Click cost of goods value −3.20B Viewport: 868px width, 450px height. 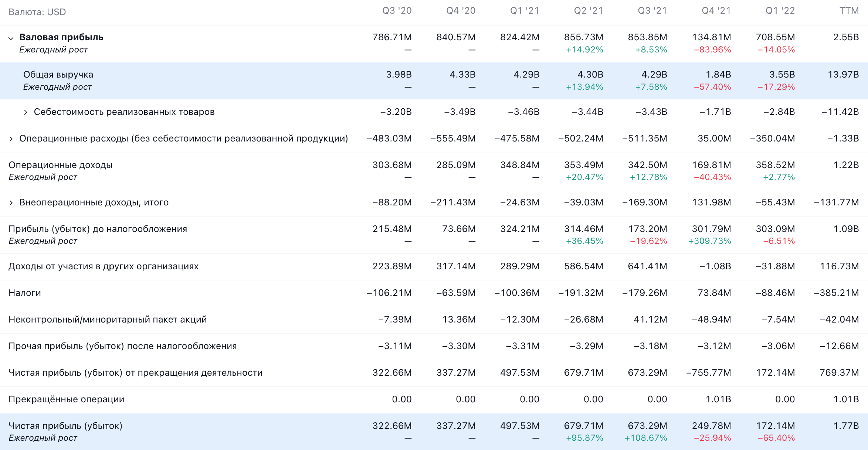[x=396, y=112]
